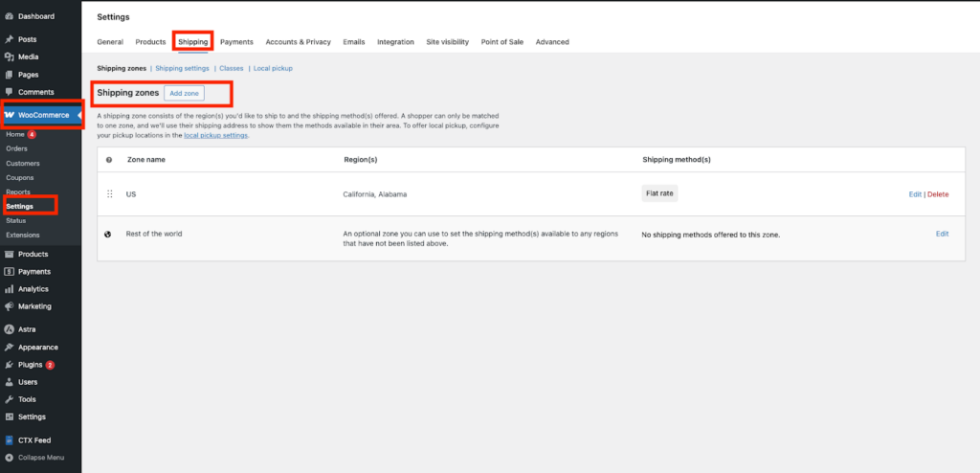
Task: Click the Products box icon in sidebar
Action: 10,254
